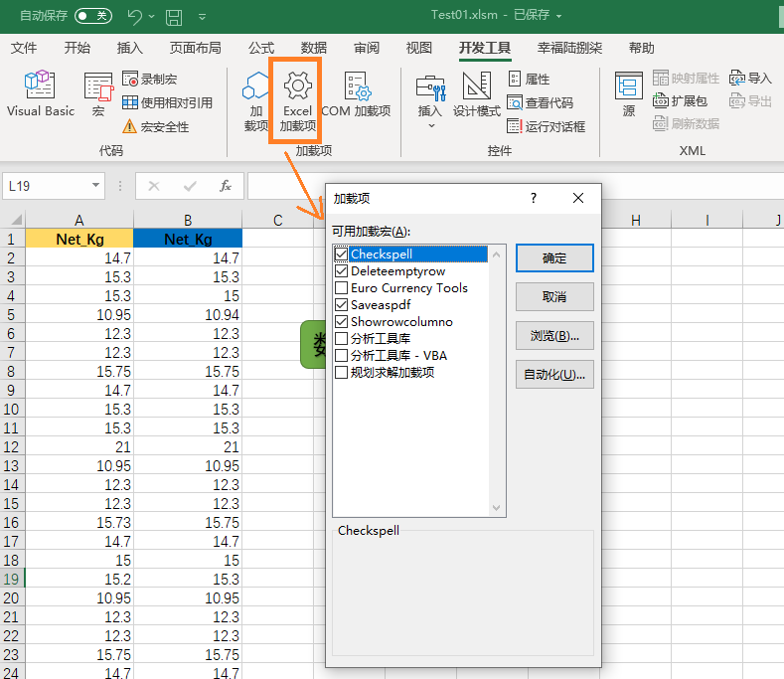The width and height of the screenshot is (784, 679).
Task: Click cell B5 with value 10.94
Action: [188, 315]
